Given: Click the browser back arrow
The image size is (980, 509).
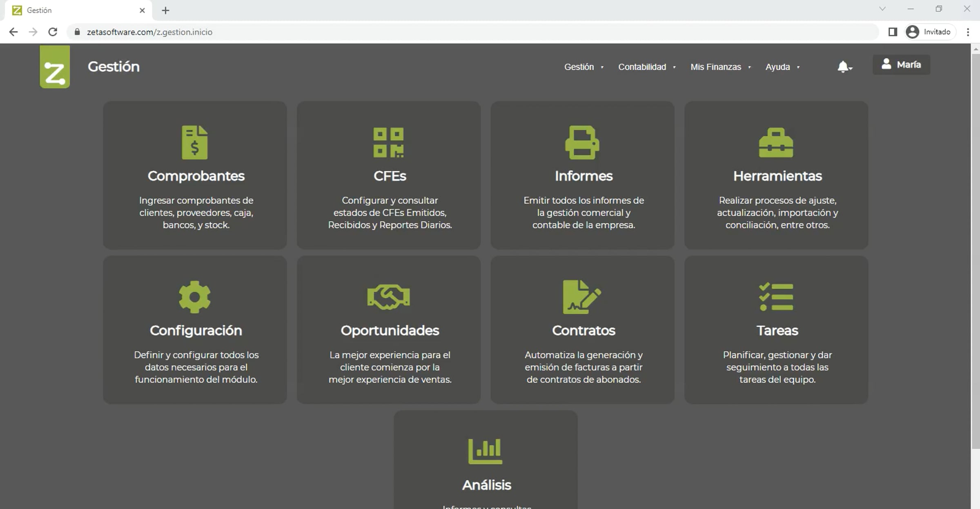Looking at the screenshot, I should [x=13, y=32].
